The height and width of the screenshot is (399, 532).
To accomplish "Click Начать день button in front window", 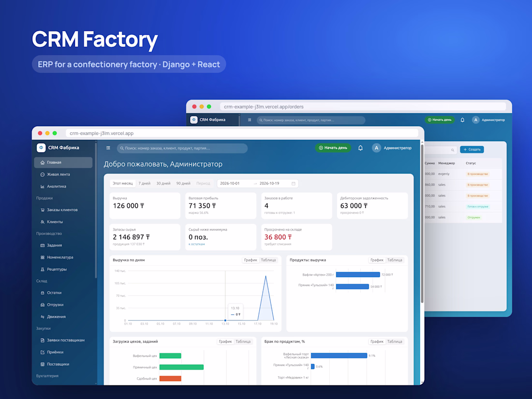I will [x=333, y=148].
